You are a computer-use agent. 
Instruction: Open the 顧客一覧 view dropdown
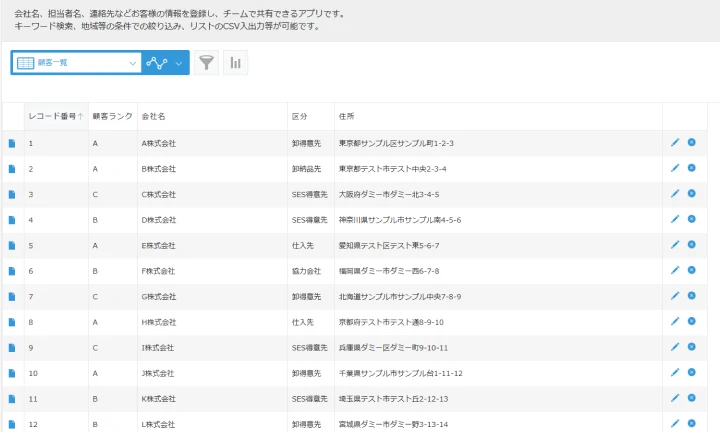pos(76,63)
